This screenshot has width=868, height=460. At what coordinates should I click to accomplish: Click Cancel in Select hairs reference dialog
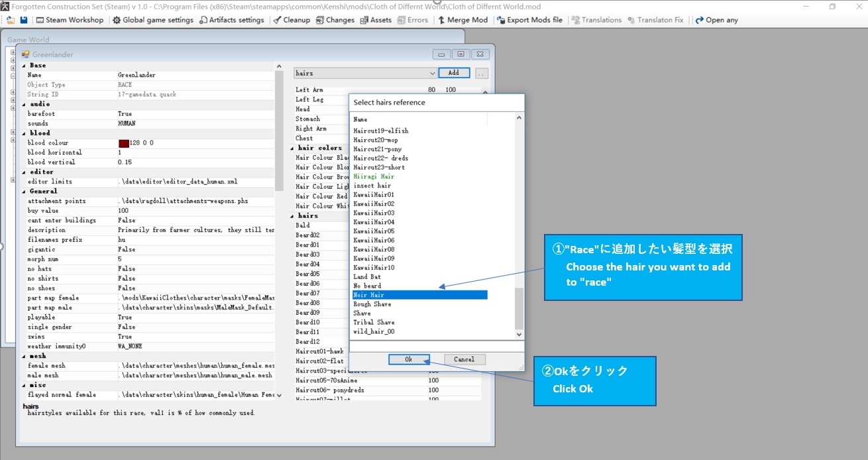click(x=464, y=359)
